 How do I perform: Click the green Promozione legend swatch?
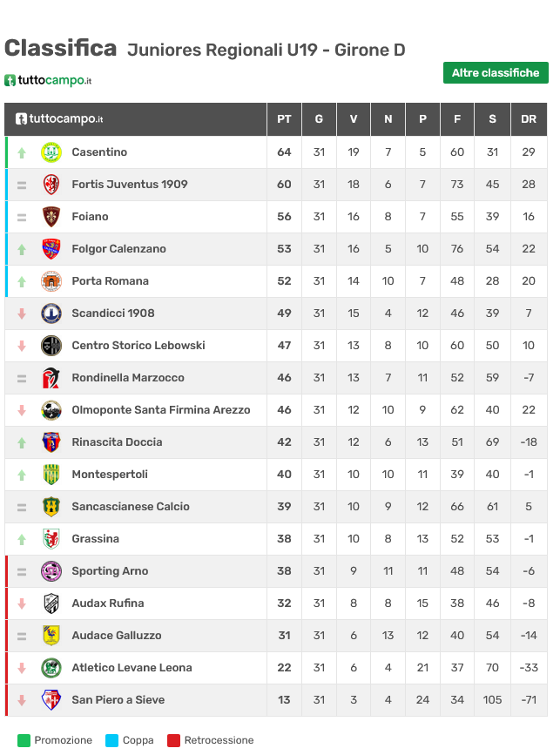point(24,740)
